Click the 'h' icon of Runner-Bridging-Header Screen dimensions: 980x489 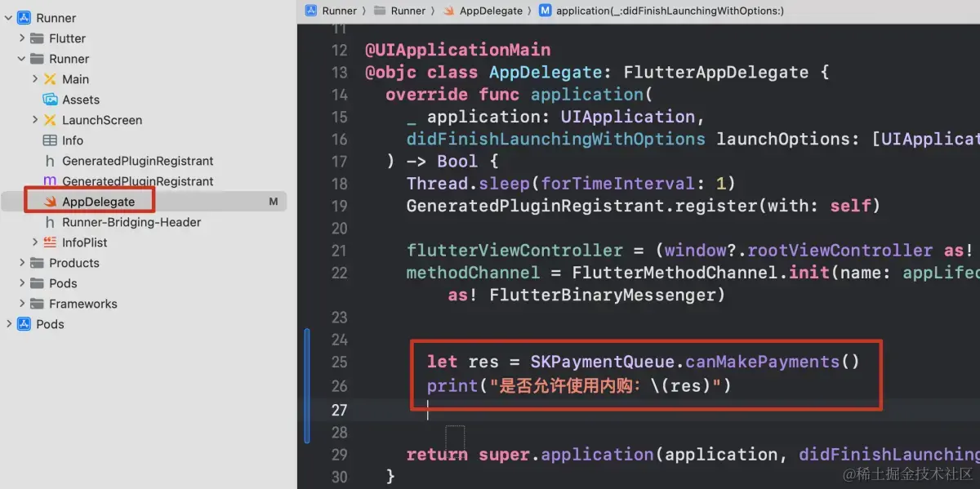(x=50, y=222)
